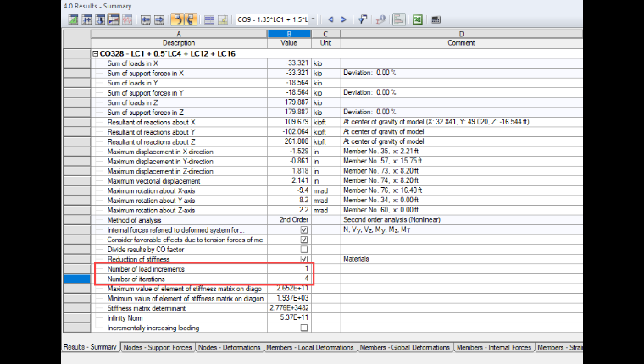Click the 'Member No. 35, x: 2.21 ft' comment
Screen dimensions: 644x364
click(380, 151)
